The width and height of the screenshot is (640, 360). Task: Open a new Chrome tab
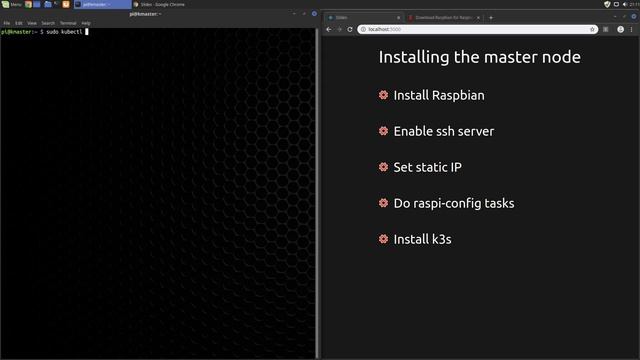tap(491, 18)
